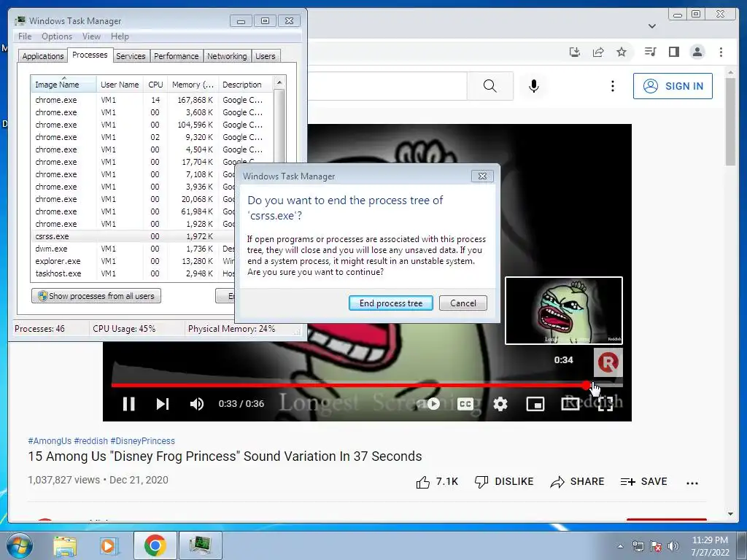
Task: Click Show processes from all users
Action: click(x=96, y=296)
